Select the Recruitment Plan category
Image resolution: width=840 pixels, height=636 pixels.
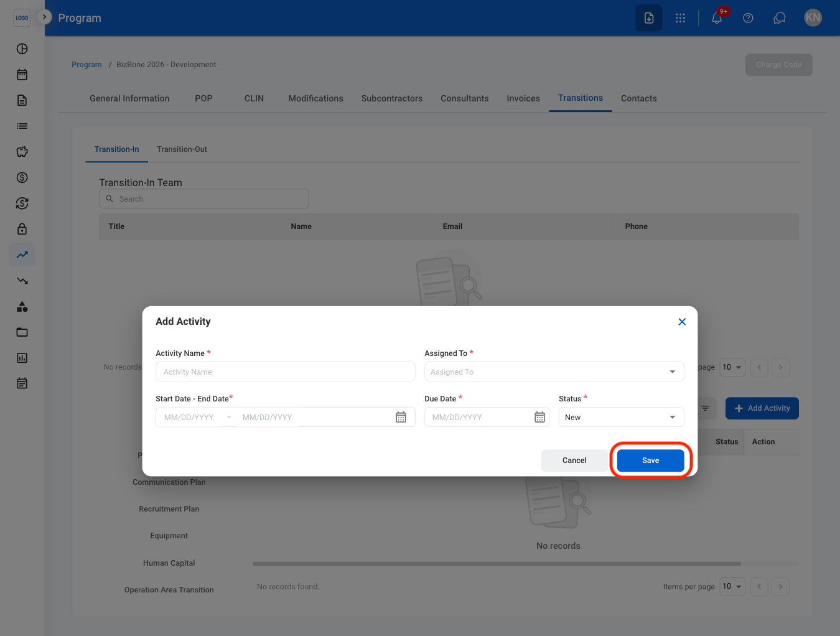169,509
